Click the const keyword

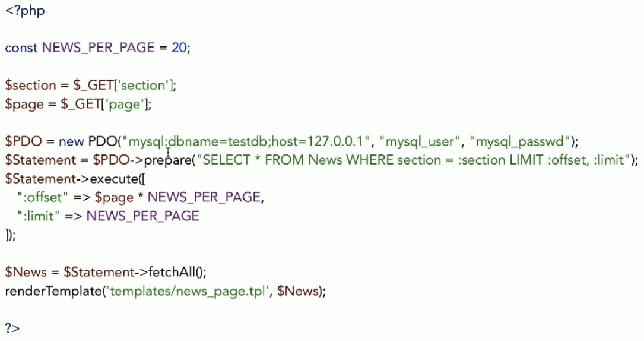click(x=21, y=48)
